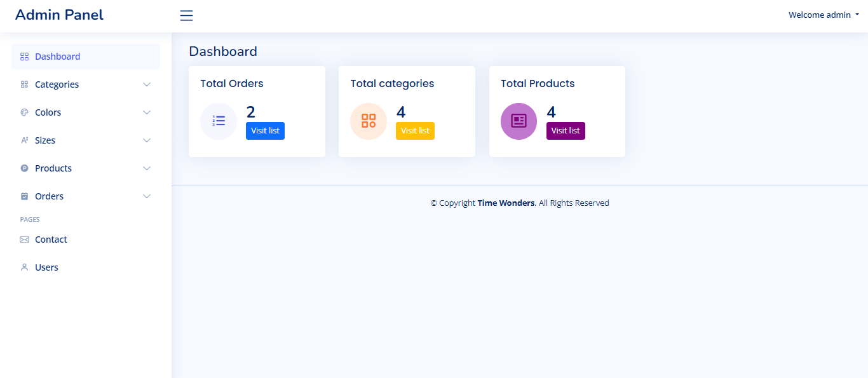Image resolution: width=868 pixels, height=378 pixels.
Task: Expand the Colors chevron
Action: [147, 112]
